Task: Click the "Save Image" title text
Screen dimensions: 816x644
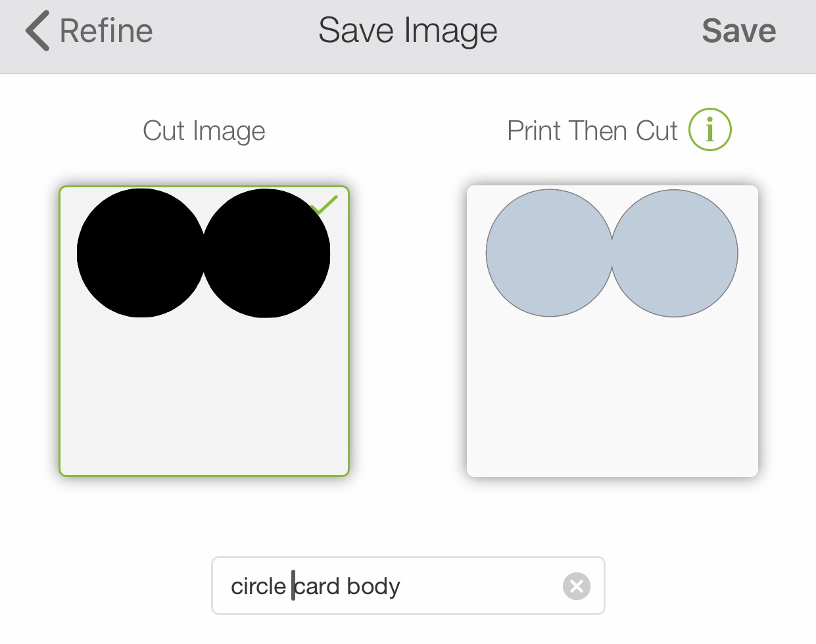Action: pos(408,31)
